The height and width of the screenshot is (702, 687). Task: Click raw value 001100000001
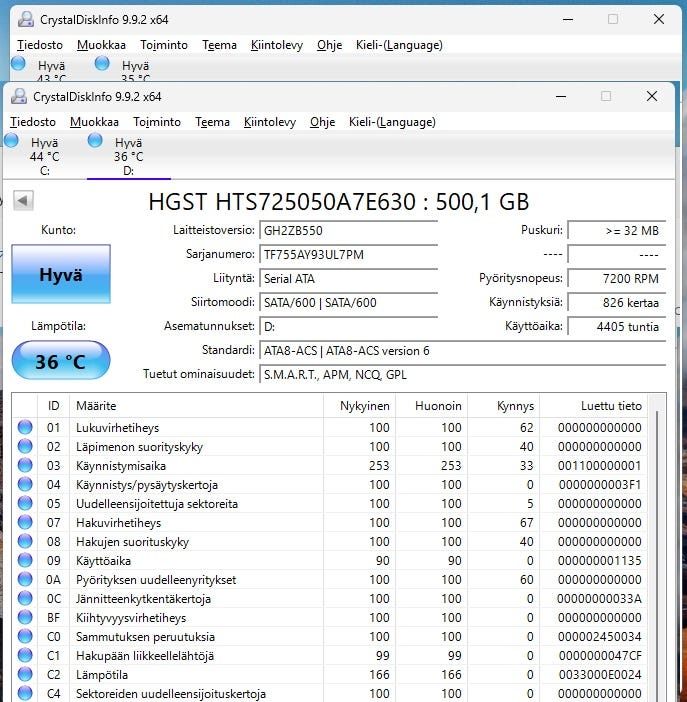(x=600, y=465)
